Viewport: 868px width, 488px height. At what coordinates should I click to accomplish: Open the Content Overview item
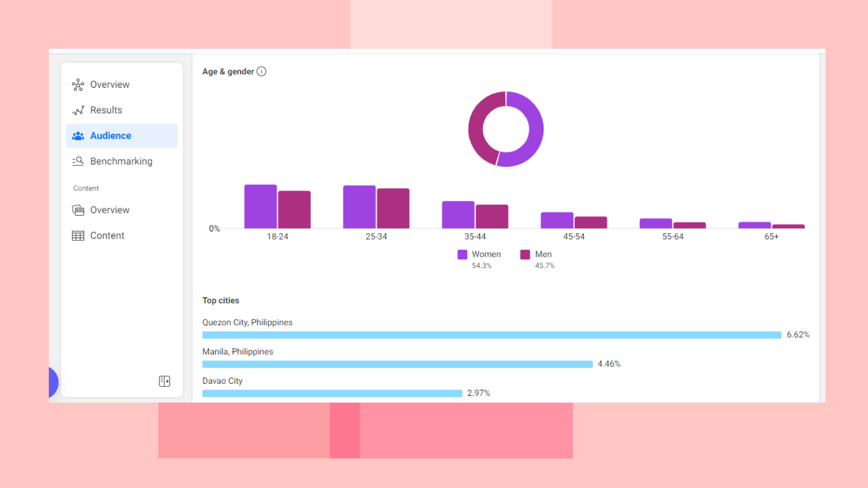pos(122,210)
